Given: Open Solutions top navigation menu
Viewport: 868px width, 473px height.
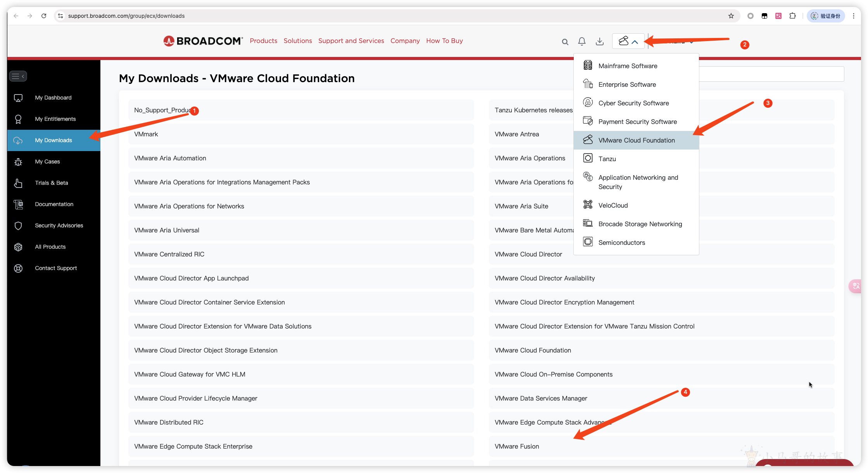Looking at the screenshot, I should pyautogui.click(x=298, y=41).
